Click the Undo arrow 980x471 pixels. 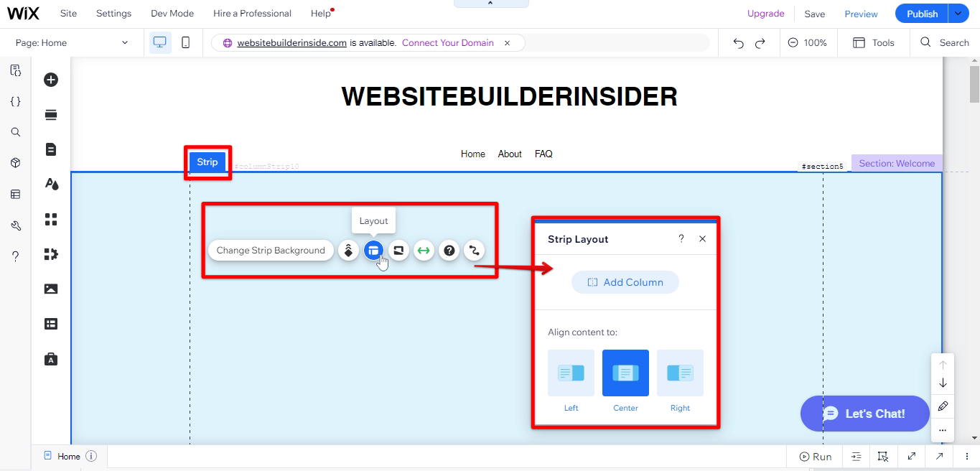pos(738,43)
